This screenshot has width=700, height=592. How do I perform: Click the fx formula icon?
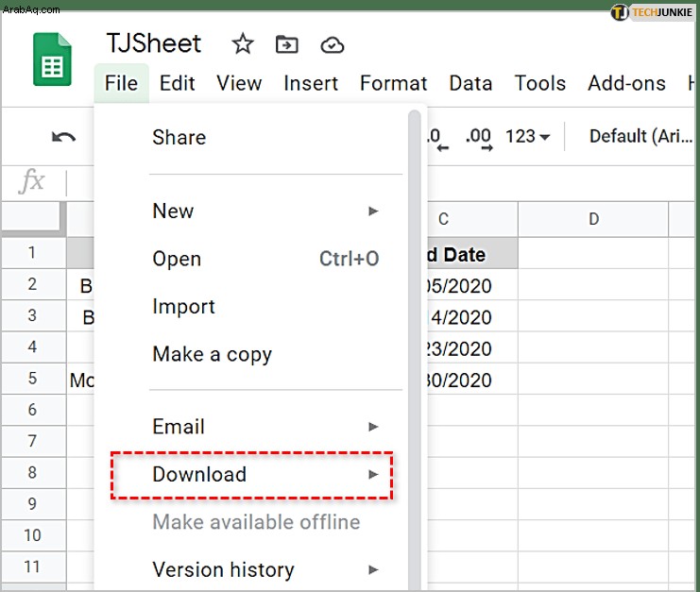point(32,180)
